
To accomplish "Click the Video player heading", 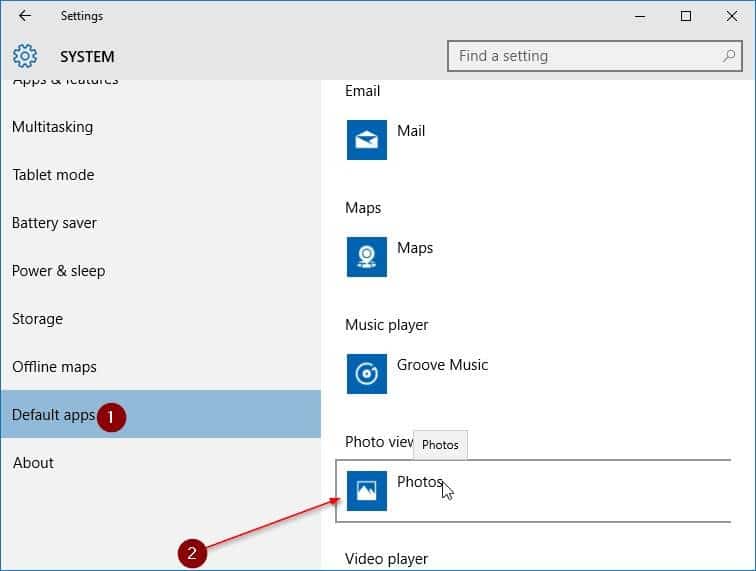I will coord(387,559).
